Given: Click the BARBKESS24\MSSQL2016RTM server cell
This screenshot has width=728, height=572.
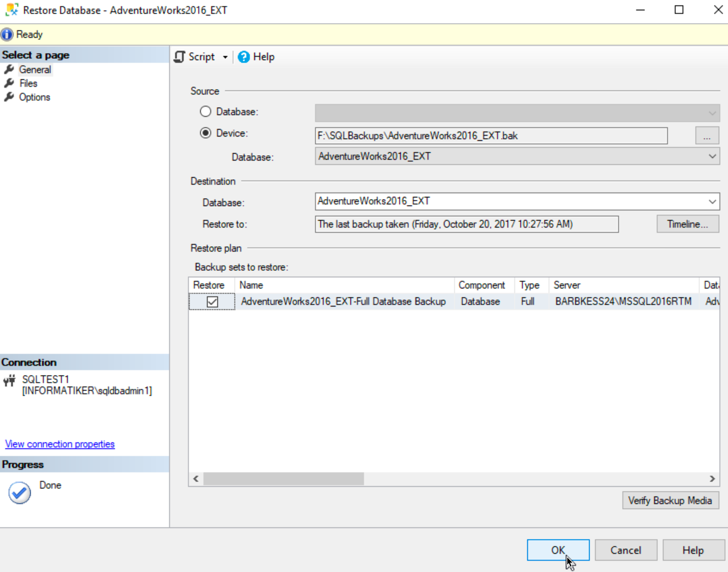Looking at the screenshot, I should click(x=623, y=301).
